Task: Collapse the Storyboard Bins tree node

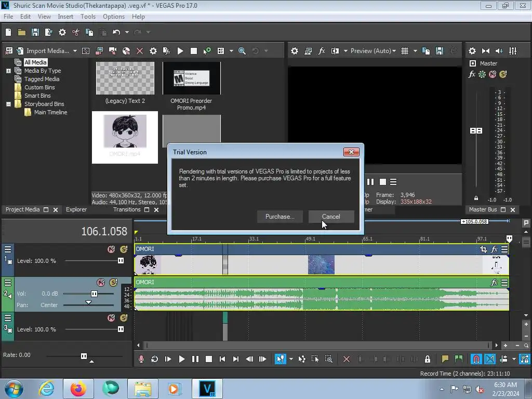Action: pyautogui.click(x=8, y=104)
